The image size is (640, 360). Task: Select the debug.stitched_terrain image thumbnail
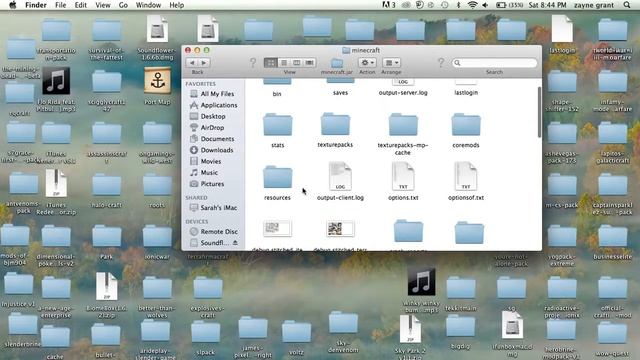click(340, 228)
